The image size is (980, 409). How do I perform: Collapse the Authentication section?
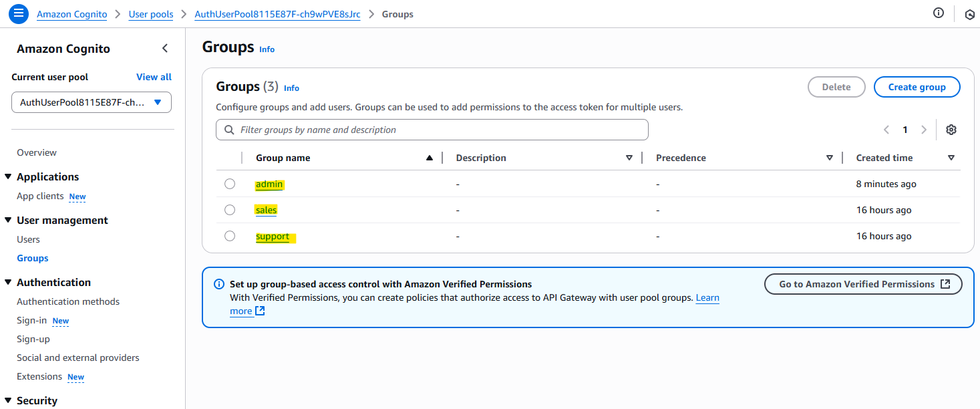point(8,282)
